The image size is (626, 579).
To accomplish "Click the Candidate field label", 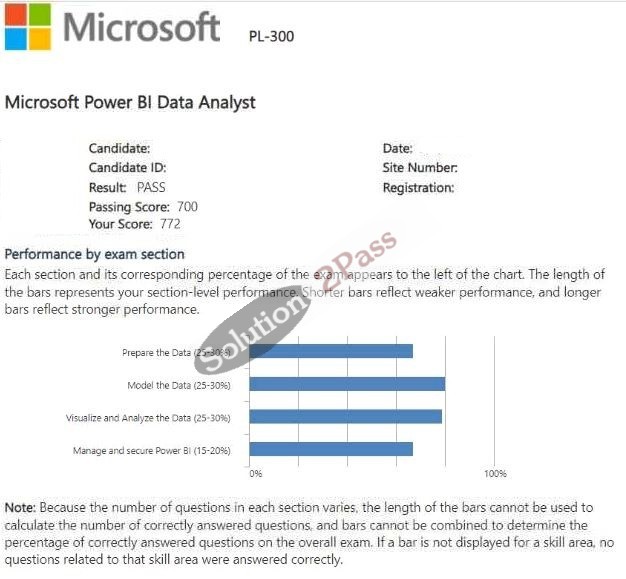I will (119, 149).
